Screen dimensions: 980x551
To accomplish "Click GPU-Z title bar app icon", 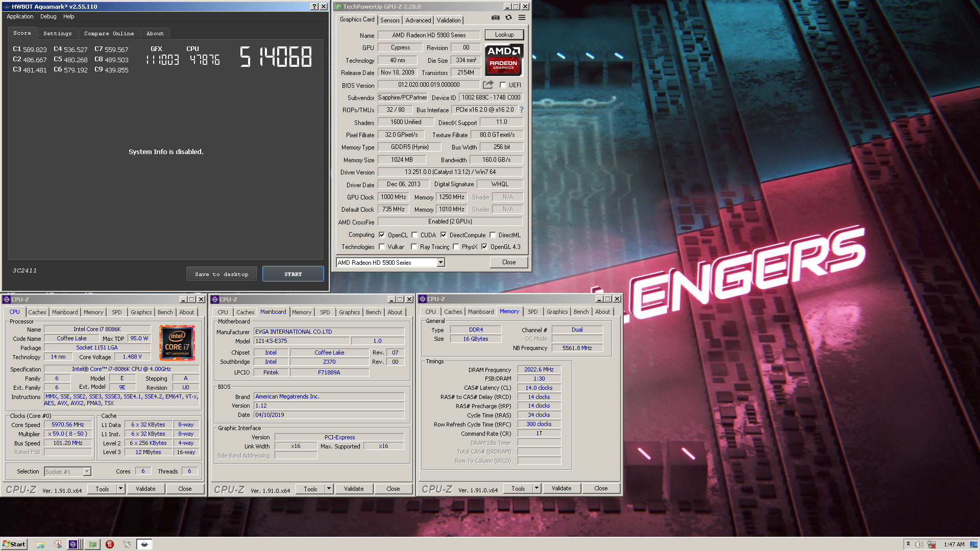I will (338, 7).
